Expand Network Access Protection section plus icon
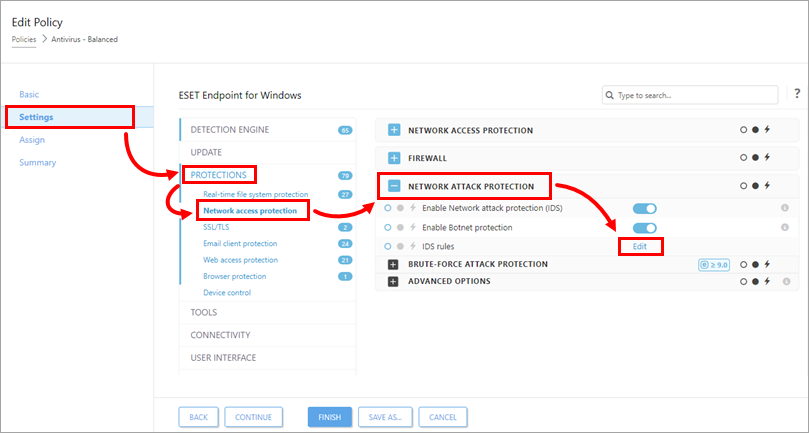The image size is (809, 433). [394, 130]
